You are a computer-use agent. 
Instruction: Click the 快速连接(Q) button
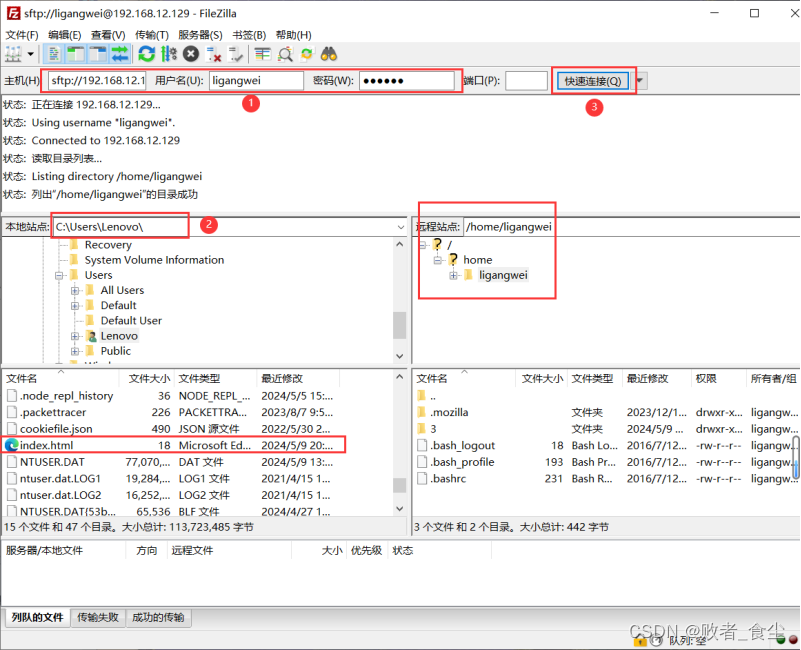click(x=593, y=81)
